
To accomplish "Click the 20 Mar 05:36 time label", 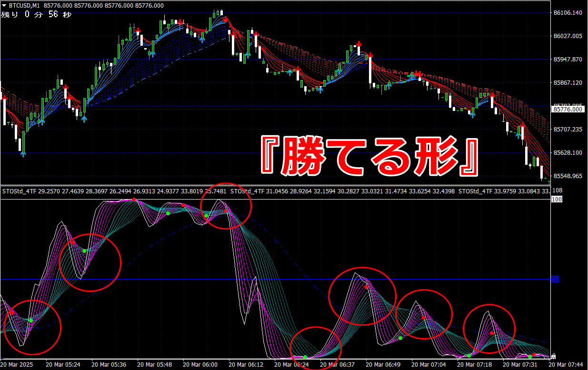I will 109,364.
